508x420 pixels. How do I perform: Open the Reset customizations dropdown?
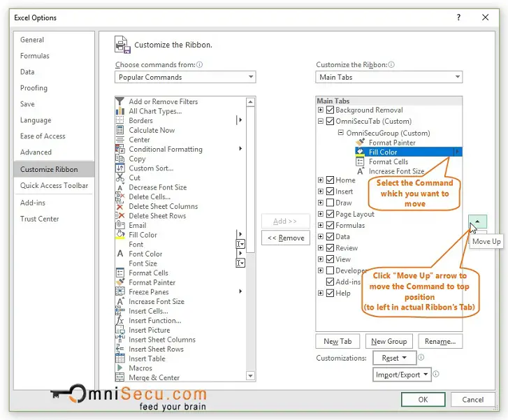pyautogui.click(x=394, y=358)
